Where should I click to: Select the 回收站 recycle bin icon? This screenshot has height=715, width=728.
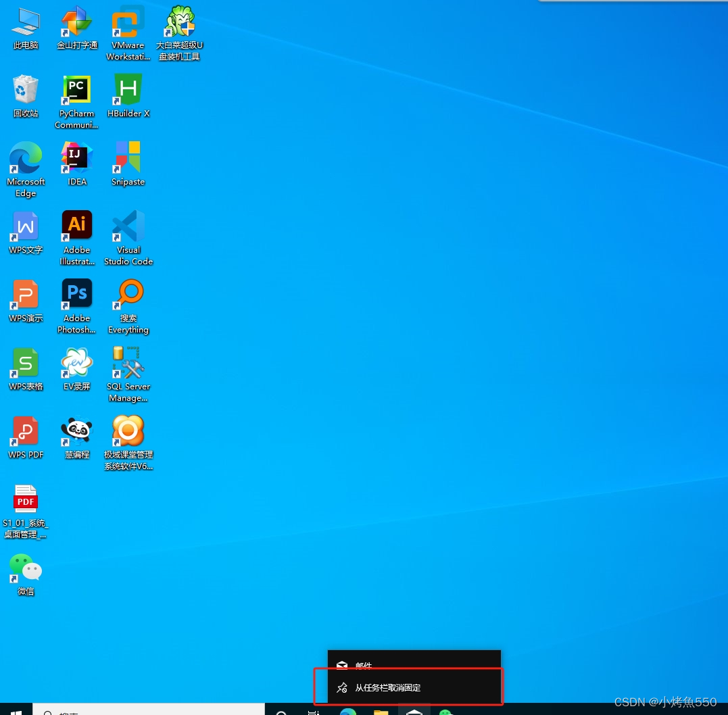pyautogui.click(x=26, y=96)
